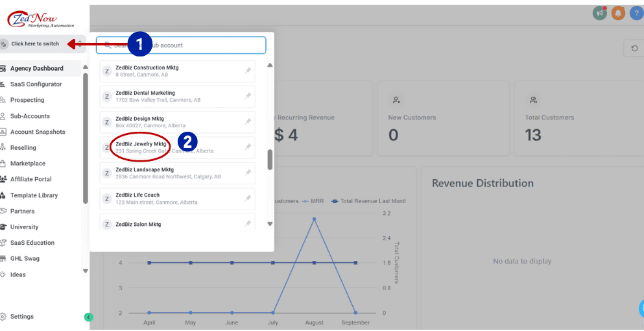Click the University graduation cap icon

3,227
